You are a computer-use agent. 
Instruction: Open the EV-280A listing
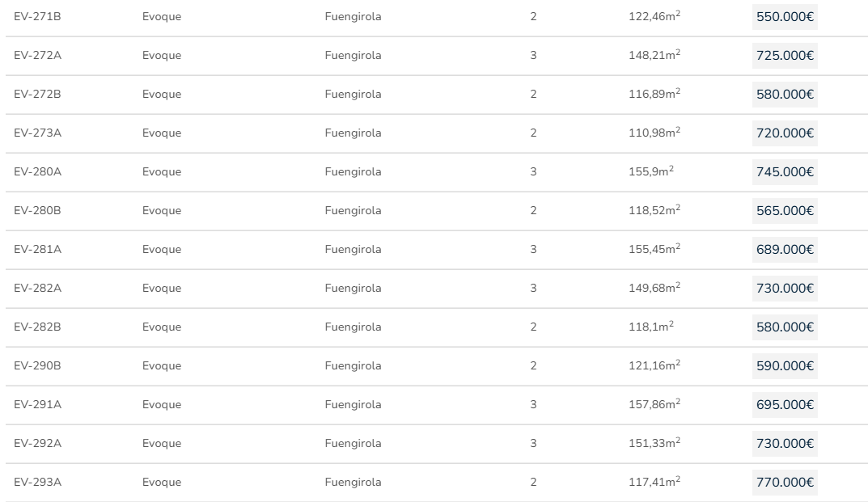pos(37,172)
